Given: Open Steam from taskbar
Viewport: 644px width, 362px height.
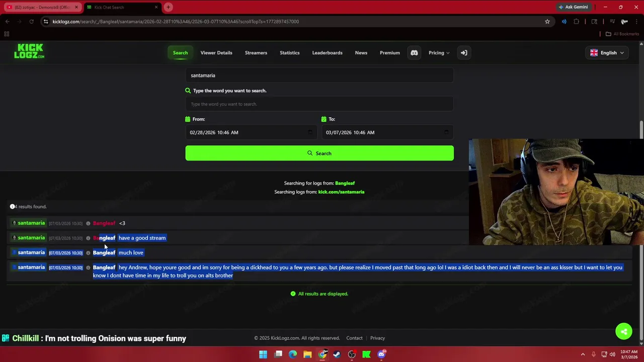Looking at the screenshot, I should pos(337,354).
